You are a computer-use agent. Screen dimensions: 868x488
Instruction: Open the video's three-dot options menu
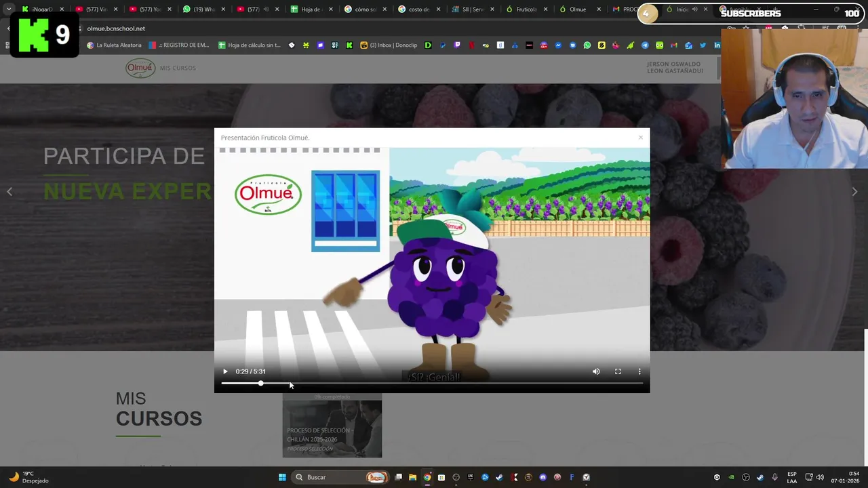click(x=639, y=371)
